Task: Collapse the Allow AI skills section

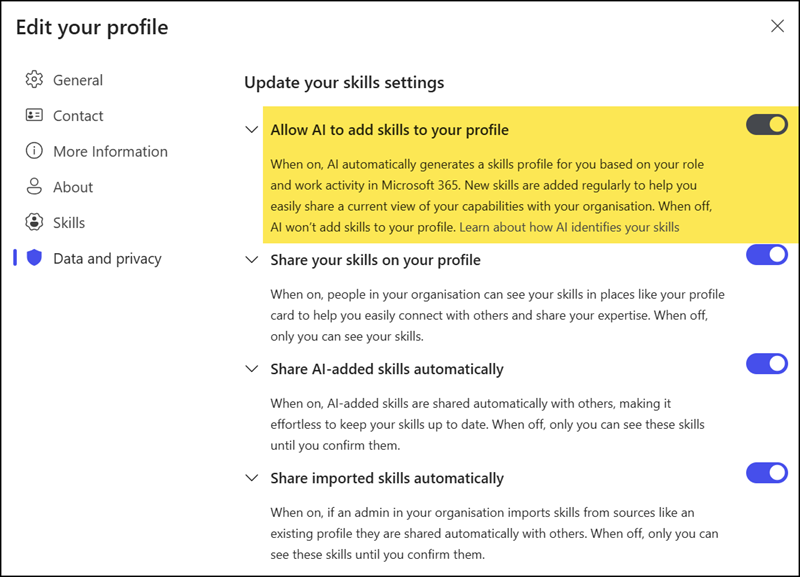Action: (x=252, y=130)
